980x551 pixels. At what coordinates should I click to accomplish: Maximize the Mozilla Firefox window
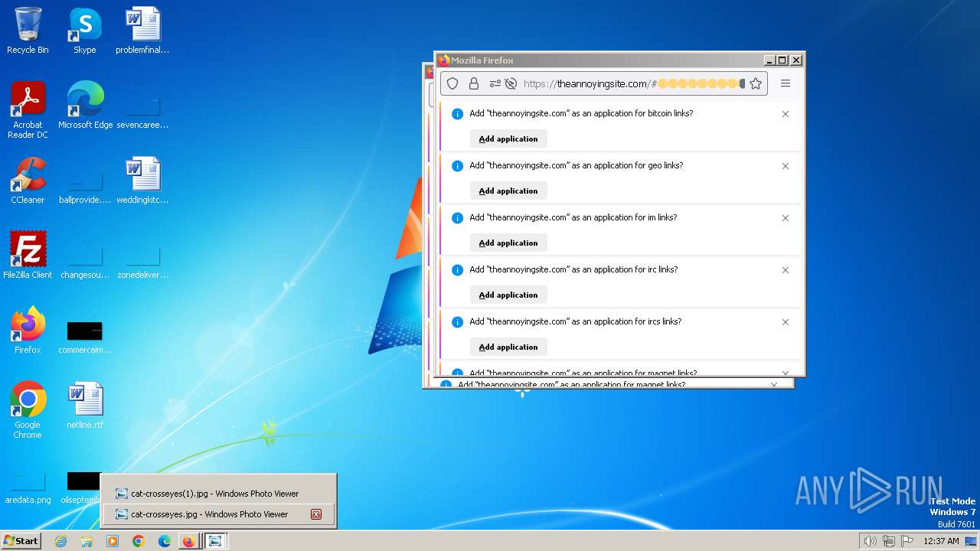click(x=782, y=60)
